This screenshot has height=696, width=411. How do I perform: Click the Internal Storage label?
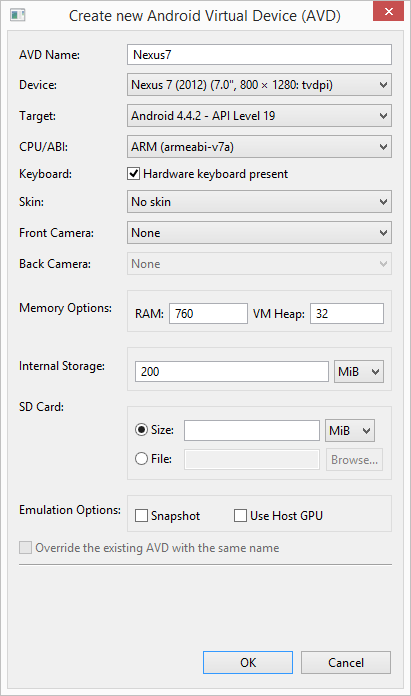[x=62, y=366]
